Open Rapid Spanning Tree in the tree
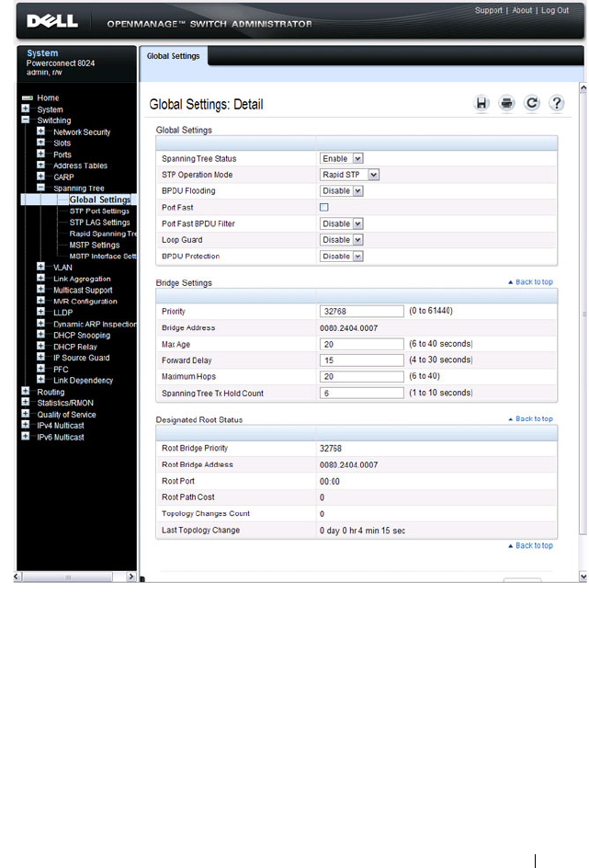The image size is (589, 868). (103, 234)
